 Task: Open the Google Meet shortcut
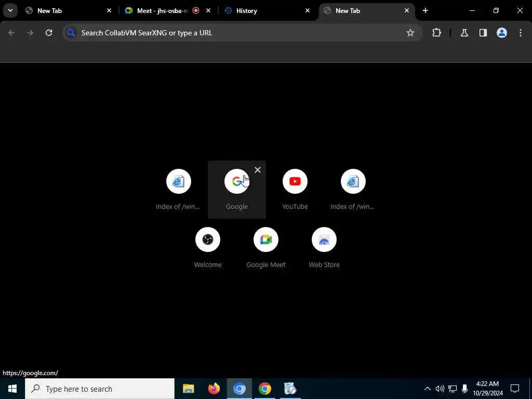(266, 248)
